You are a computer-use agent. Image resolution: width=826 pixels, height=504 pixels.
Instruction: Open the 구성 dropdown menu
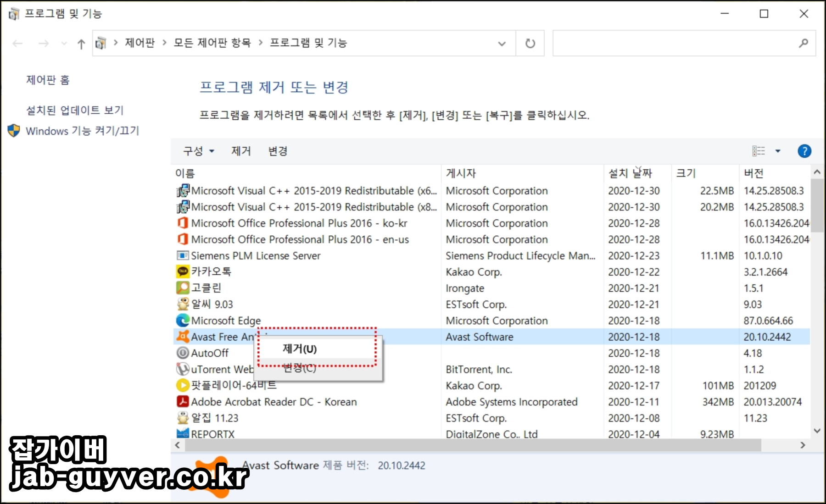(199, 151)
